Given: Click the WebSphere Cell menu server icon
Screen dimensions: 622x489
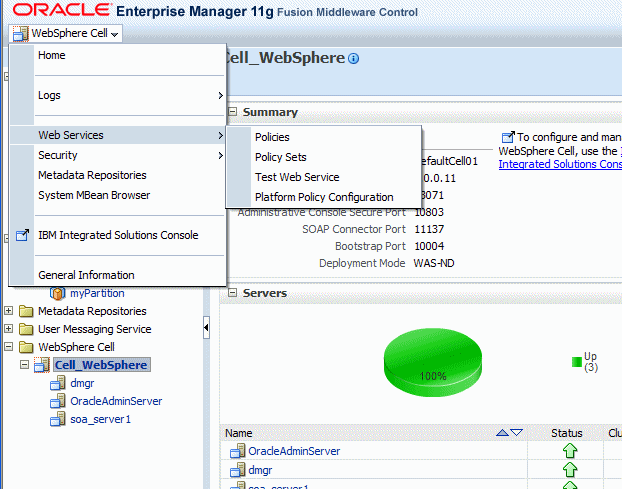Looking at the screenshot, I should [20, 34].
